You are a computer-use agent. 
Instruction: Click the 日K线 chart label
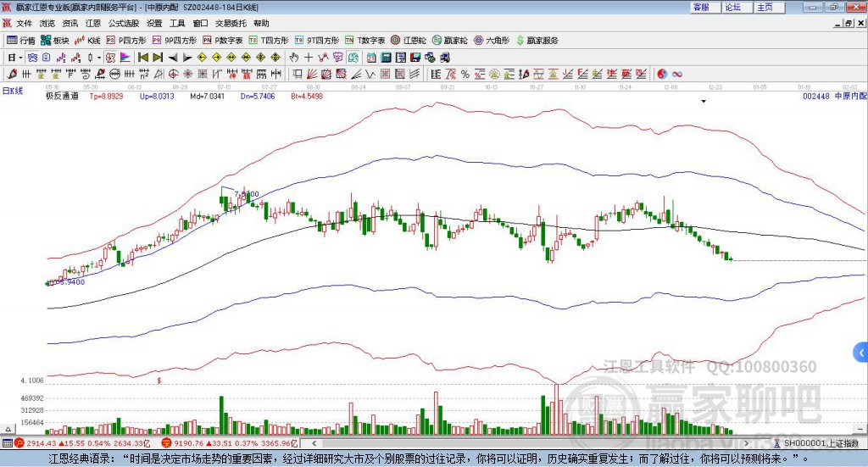coord(12,91)
